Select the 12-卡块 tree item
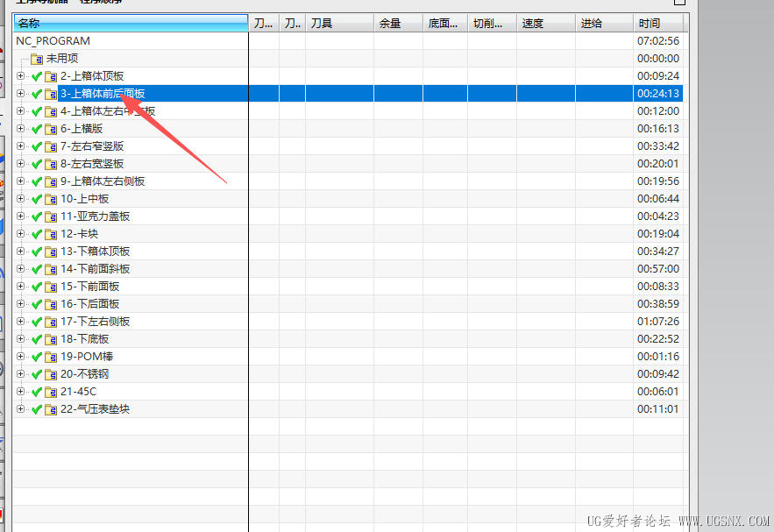 click(80, 234)
